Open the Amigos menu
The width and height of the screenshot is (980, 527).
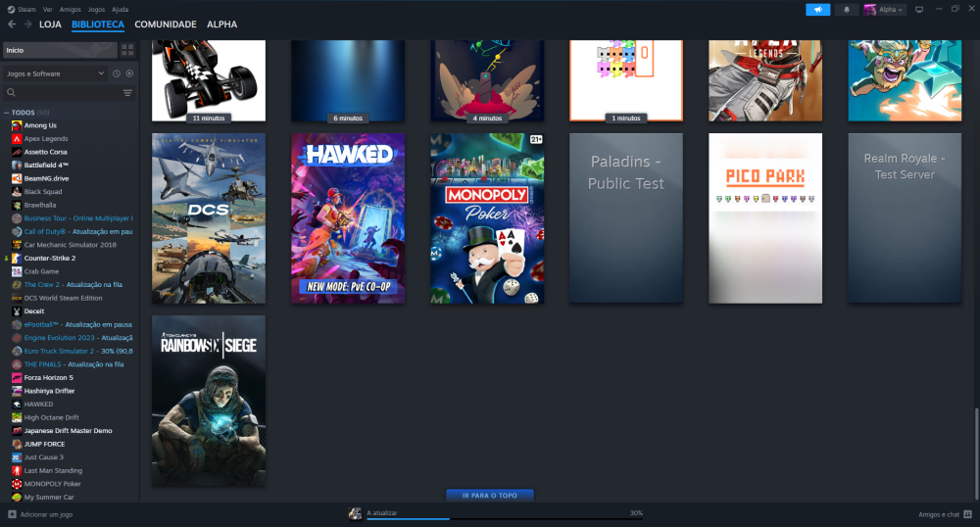[70, 9]
